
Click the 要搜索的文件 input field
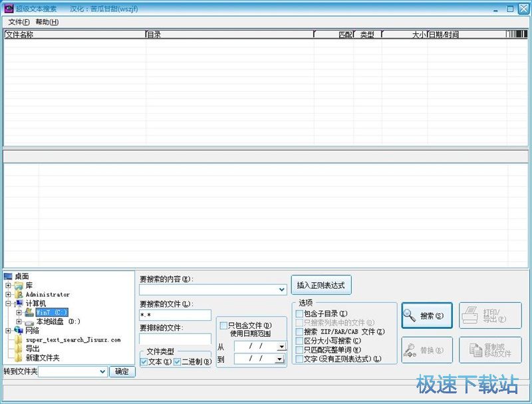click(175, 315)
